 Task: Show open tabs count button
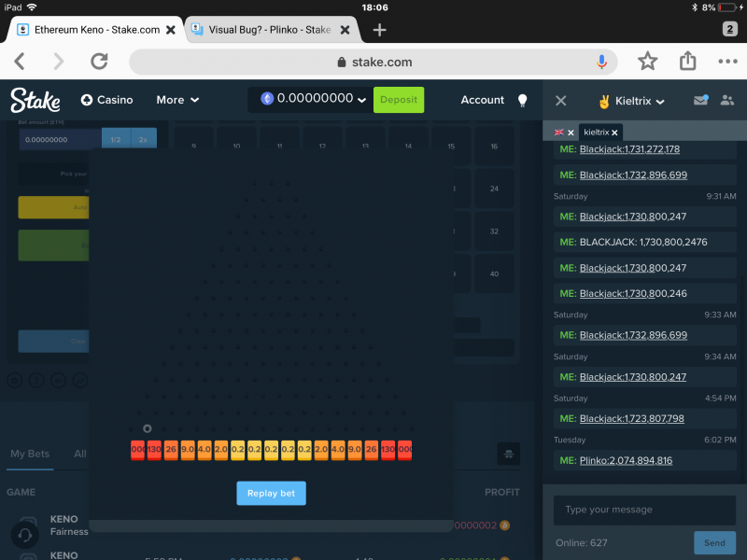tap(730, 29)
